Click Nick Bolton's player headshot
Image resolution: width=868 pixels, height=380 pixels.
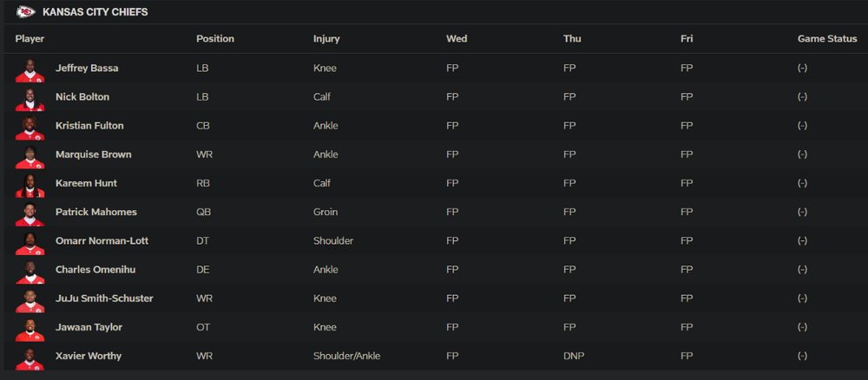[30, 98]
